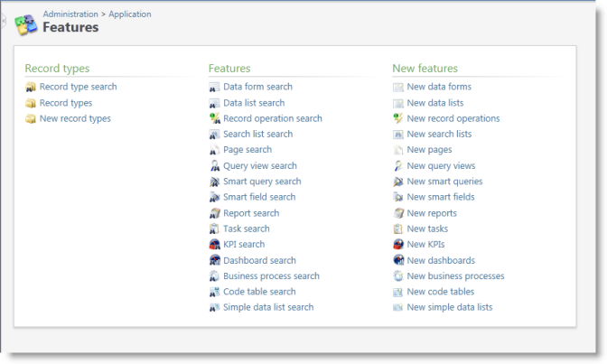Click the icon next to Report search

(215, 213)
